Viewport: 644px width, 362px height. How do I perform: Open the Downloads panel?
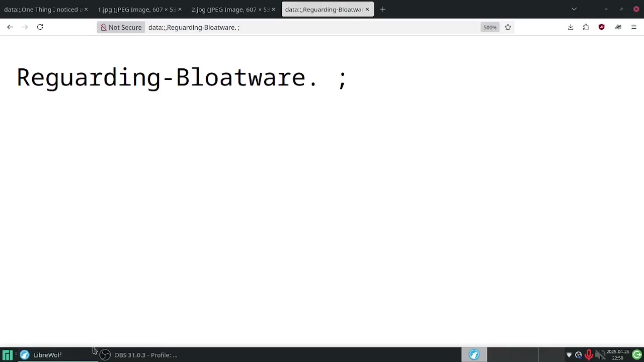tap(571, 27)
